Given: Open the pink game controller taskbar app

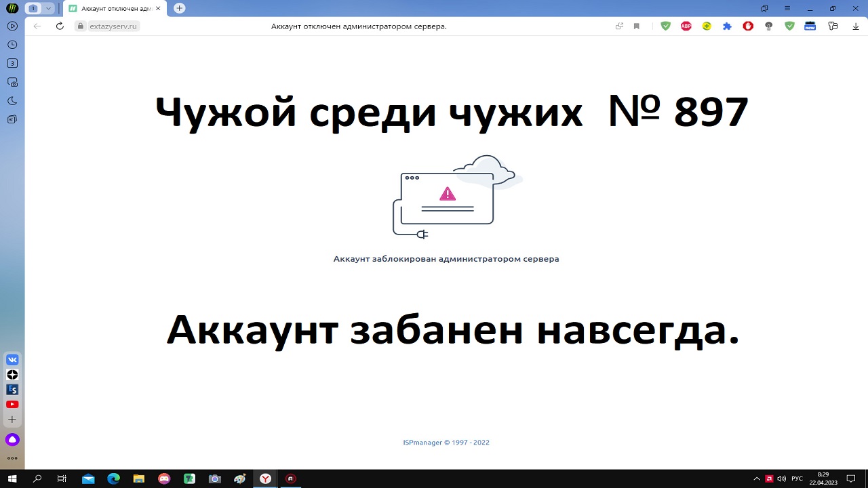Looking at the screenshot, I should pyautogui.click(x=164, y=479).
